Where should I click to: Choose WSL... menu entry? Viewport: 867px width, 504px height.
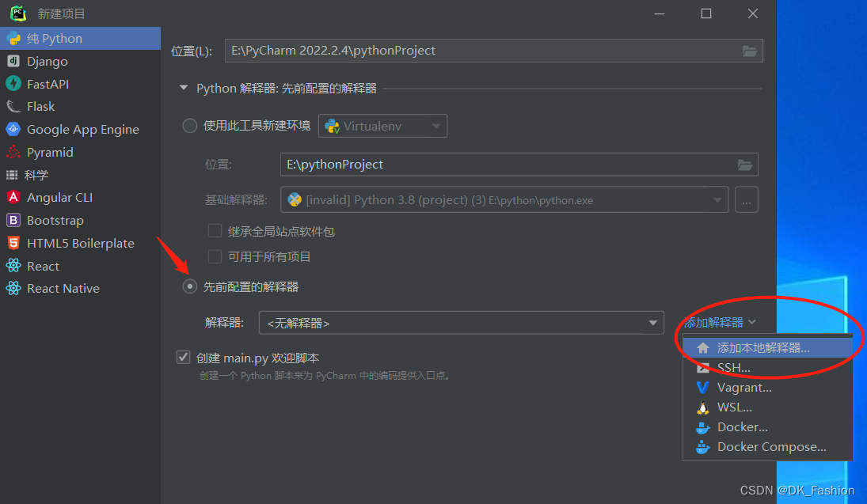click(x=768, y=407)
